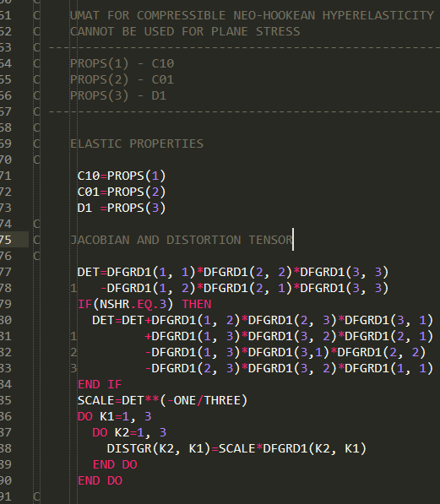Click the outer END DO keyword
The width and height of the screenshot is (440, 504).
100,481
